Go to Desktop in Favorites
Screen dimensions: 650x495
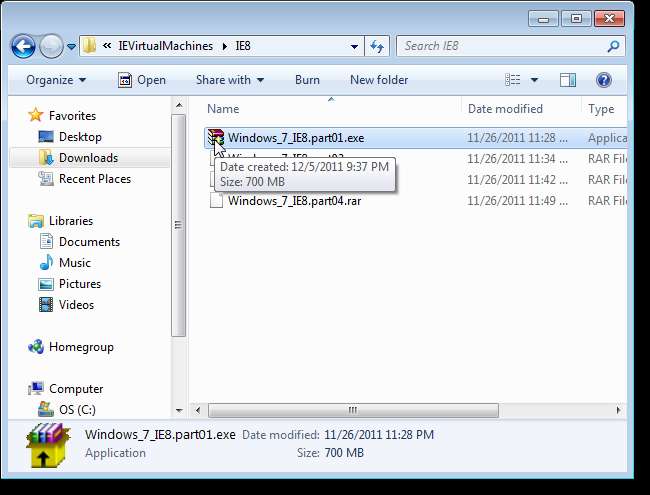coord(80,137)
